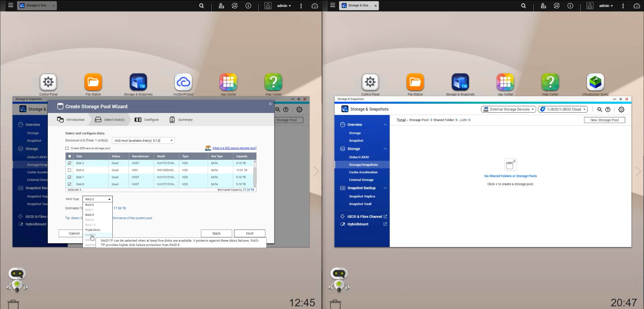Image resolution: width=644 pixels, height=309 pixels.
Task: Open App Center on the left desktop
Action: pyautogui.click(x=228, y=82)
